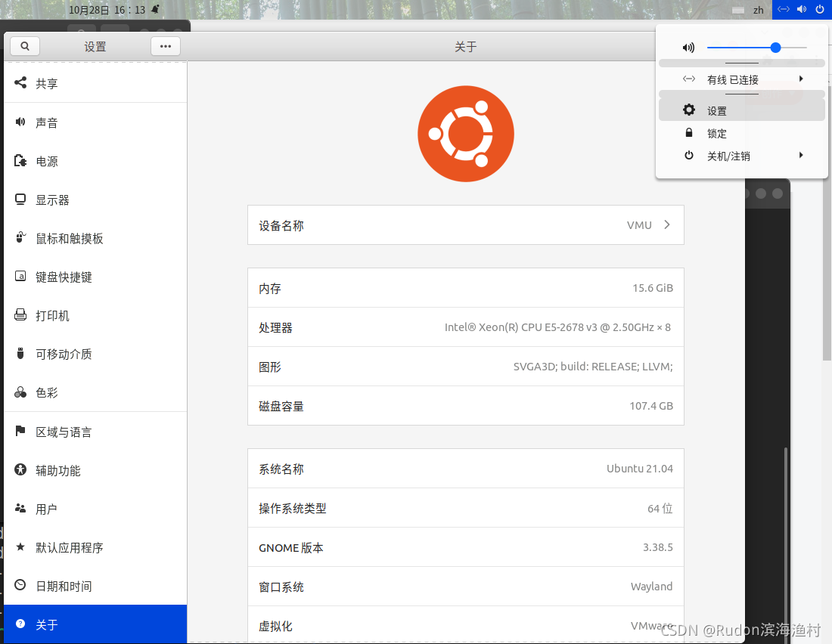Click the star icon beside 默认应用程序

click(x=20, y=546)
